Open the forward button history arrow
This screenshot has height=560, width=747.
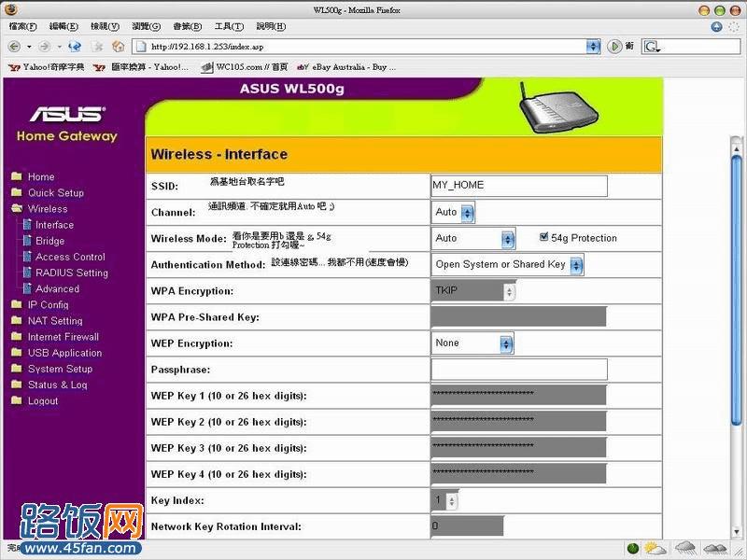[x=59, y=47]
